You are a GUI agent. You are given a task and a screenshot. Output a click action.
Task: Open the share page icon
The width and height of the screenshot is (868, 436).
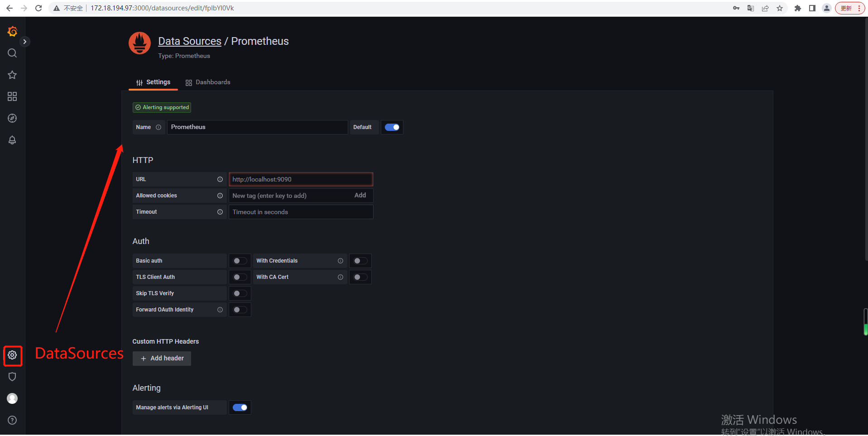[765, 8]
